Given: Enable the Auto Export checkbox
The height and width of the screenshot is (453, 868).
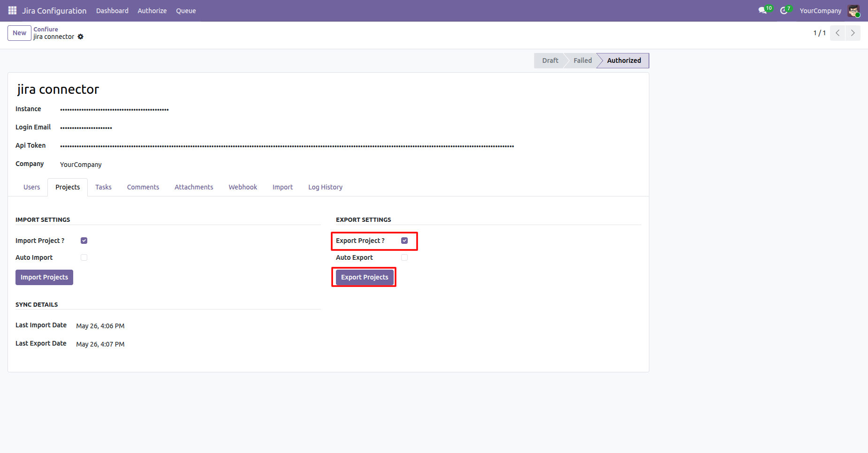Looking at the screenshot, I should [x=404, y=257].
